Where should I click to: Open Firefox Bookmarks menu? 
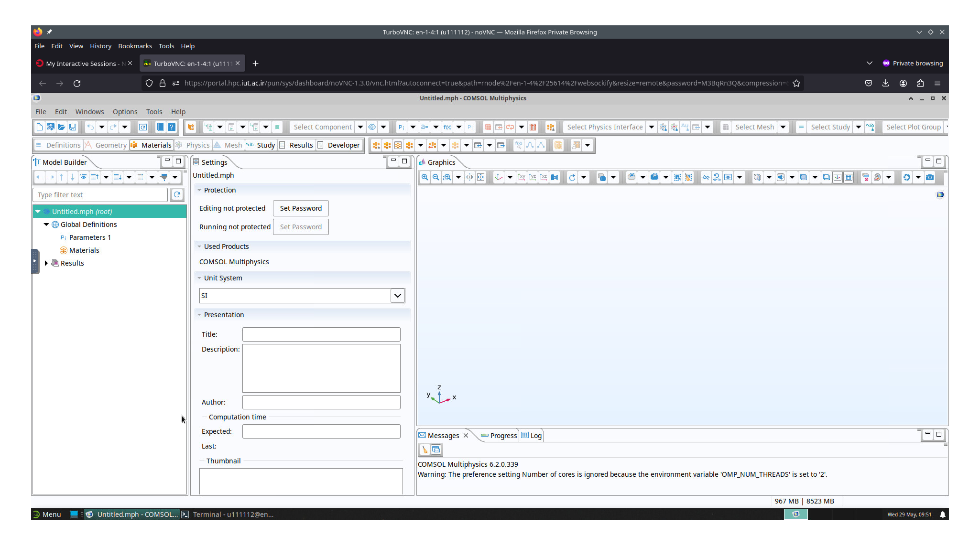[x=135, y=46]
